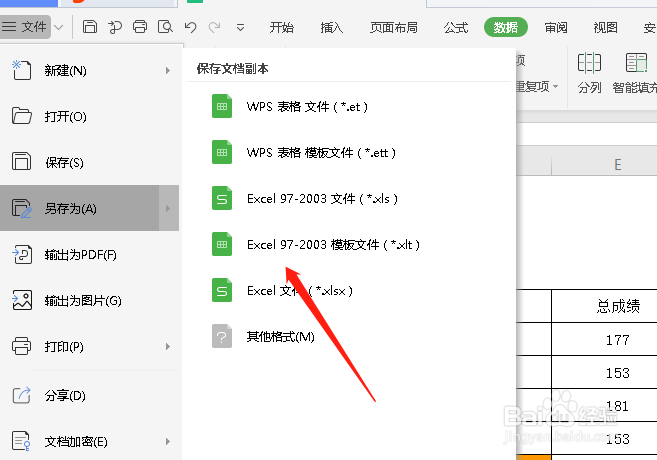This screenshot has height=460, width=657.
Task: Switch to the 开始 ribbon tab
Action: point(282,28)
